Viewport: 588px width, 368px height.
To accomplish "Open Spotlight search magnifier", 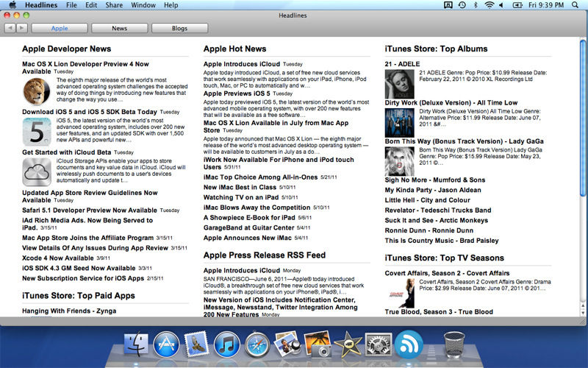I will 575,5.
